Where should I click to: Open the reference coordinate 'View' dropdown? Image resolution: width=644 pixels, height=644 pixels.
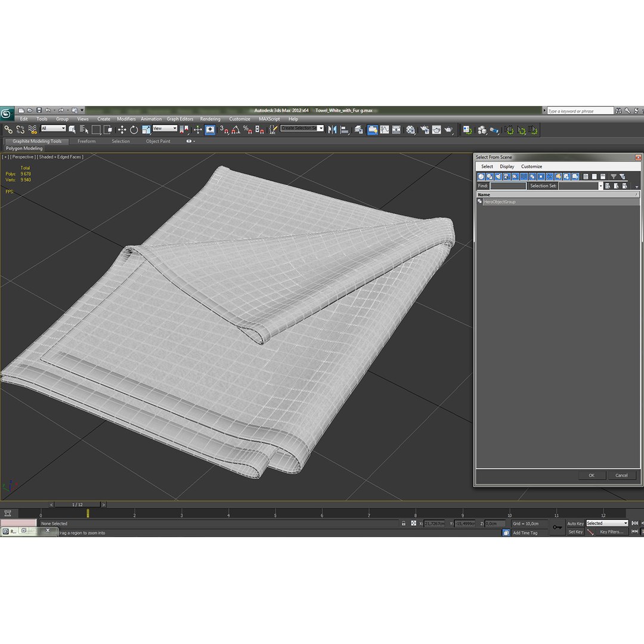point(165,129)
